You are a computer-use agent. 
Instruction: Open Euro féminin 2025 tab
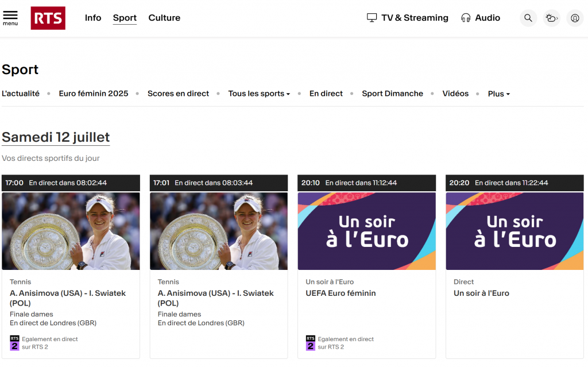(94, 94)
